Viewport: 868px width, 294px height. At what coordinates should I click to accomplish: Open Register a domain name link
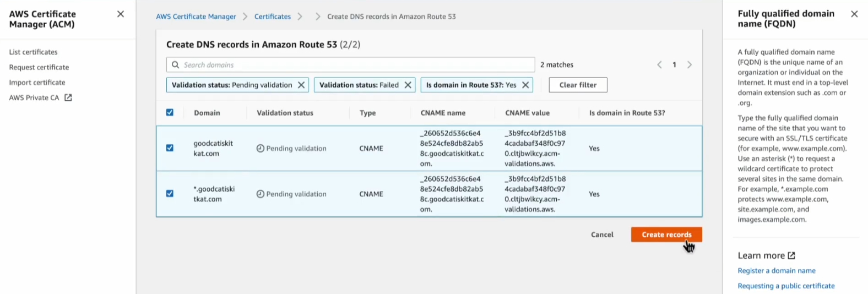coord(777,270)
